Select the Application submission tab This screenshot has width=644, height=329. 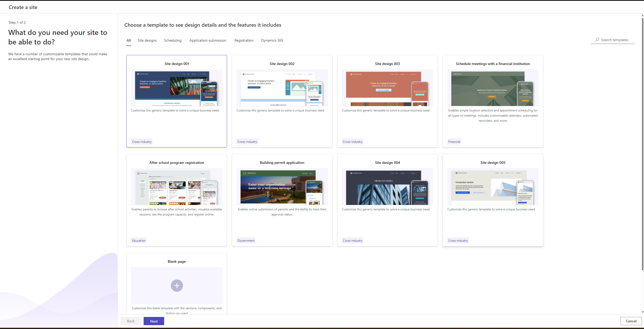(208, 40)
